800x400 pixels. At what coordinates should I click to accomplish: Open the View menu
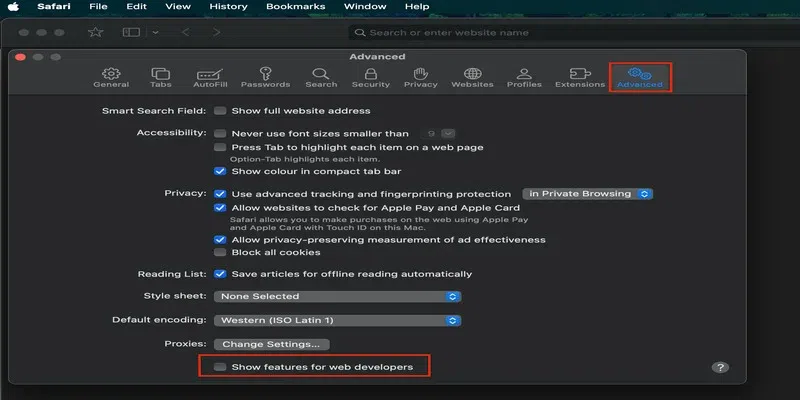pyautogui.click(x=178, y=7)
